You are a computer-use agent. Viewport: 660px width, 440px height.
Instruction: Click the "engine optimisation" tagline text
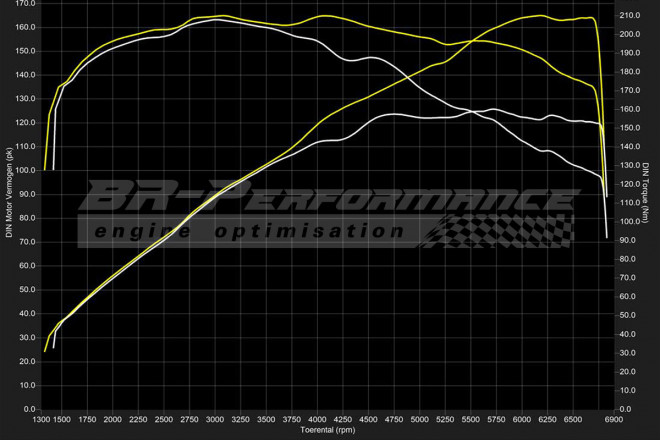coord(249,231)
